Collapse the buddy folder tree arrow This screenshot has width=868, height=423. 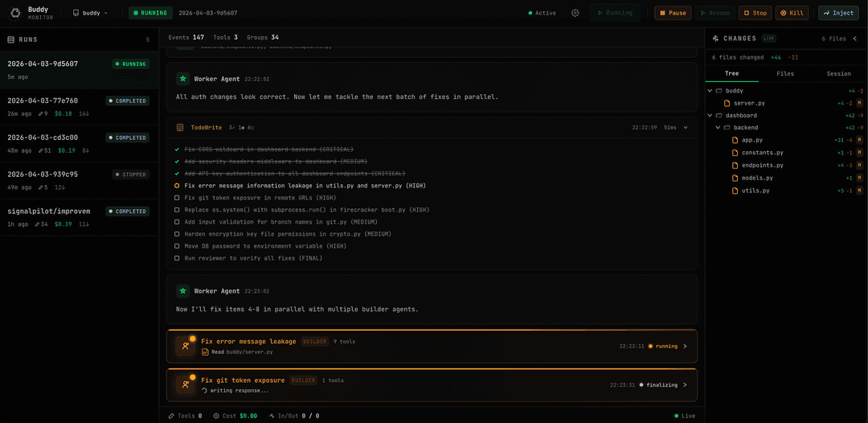click(710, 90)
